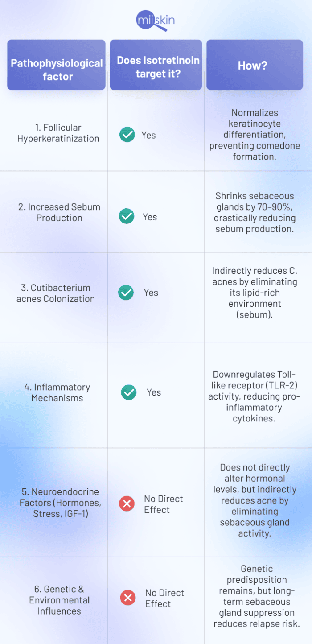
Task: Click green checkmark for Inflammatory Mechanisms
Action: click(x=129, y=392)
